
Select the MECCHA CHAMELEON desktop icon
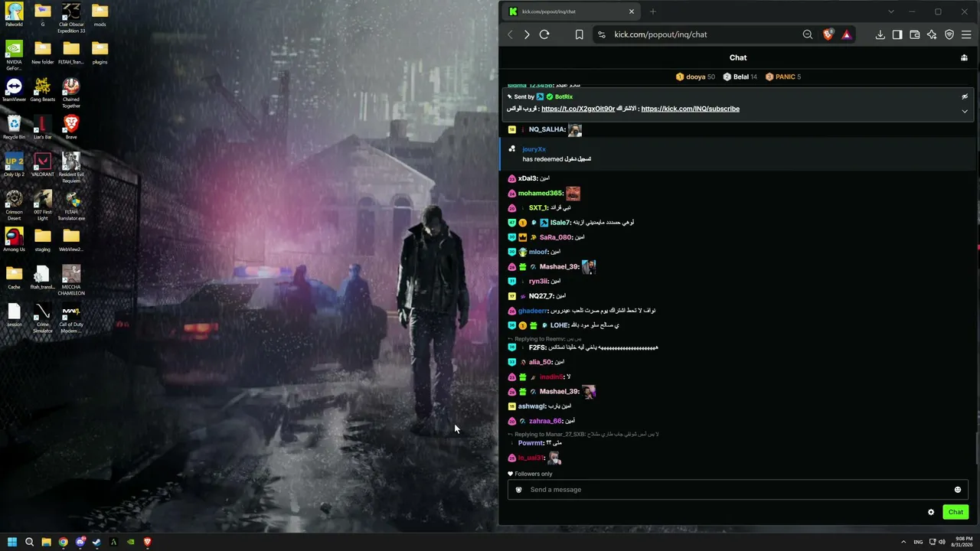click(x=71, y=280)
